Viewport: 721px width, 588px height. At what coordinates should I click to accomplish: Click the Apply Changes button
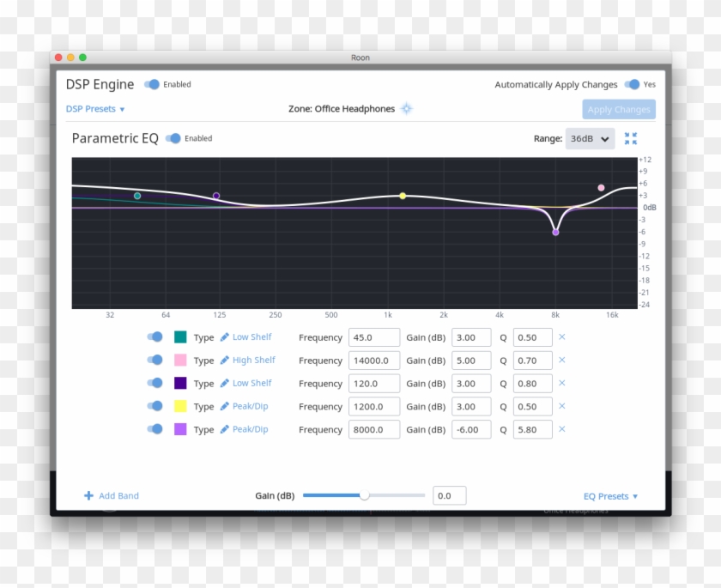click(618, 109)
